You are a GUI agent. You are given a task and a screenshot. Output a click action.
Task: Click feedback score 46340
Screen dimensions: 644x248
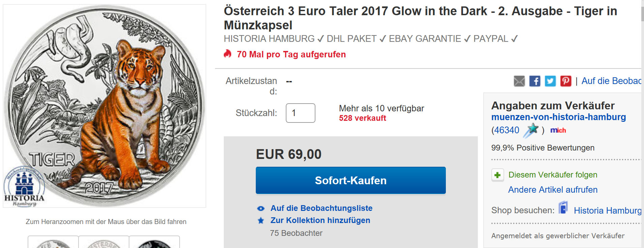coord(507,130)
